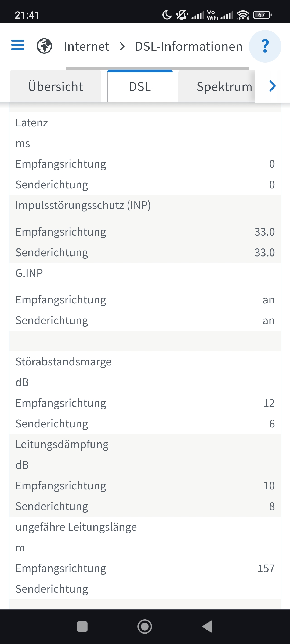Tap the Impulsstörungsschutz (INP) heading

point(83,205)
